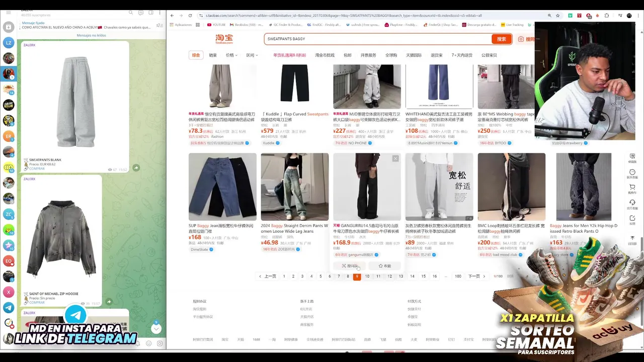Reload the Taobao page
The height and width of the screenshot is (362, 644).
[190, 16]
